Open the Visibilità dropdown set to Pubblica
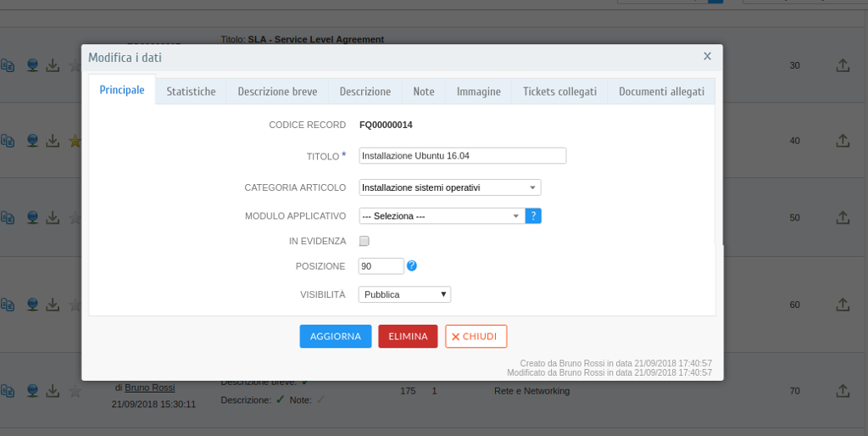868x436 pixels. [404, 294]
